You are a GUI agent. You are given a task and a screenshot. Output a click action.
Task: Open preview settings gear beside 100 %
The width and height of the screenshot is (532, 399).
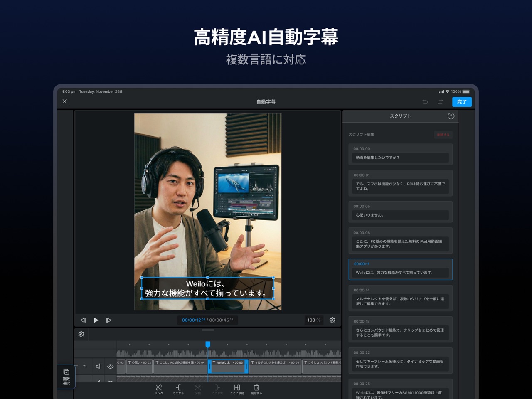tap(332, 320)
